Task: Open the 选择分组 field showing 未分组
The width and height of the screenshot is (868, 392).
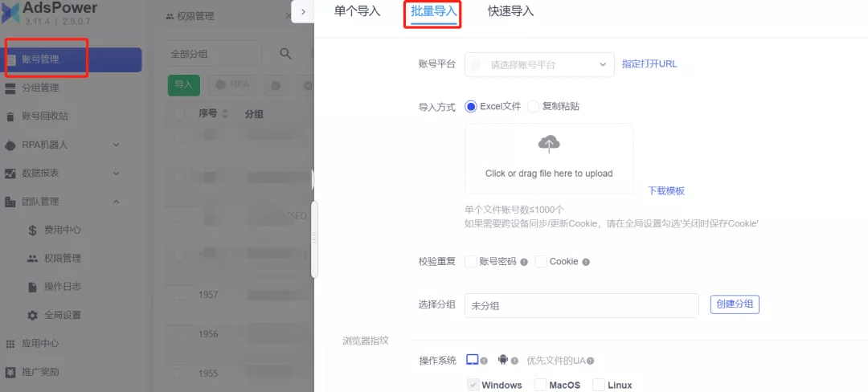Action: point(582,306)
